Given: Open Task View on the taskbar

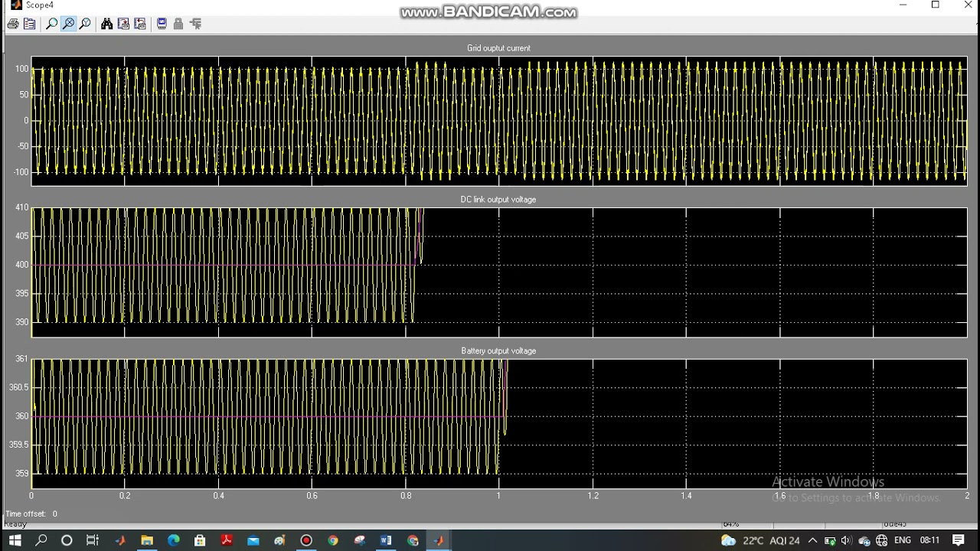Looking at the screenshot, I should tap(93, 540).
